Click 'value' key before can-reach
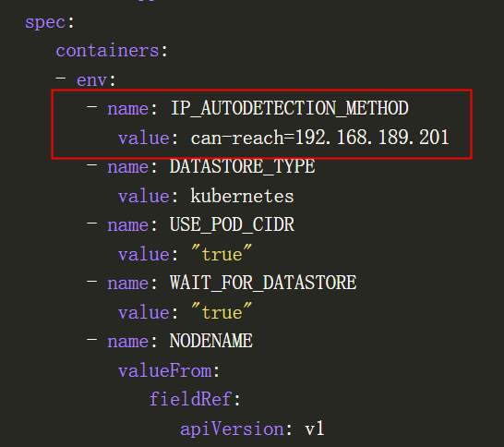504x447 pixels. [144, 138]
